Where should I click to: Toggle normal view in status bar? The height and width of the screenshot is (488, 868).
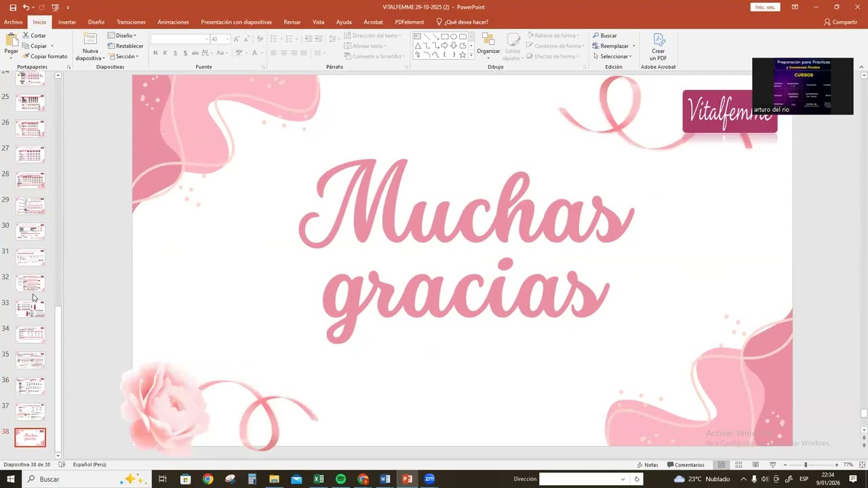pos(722,465)
